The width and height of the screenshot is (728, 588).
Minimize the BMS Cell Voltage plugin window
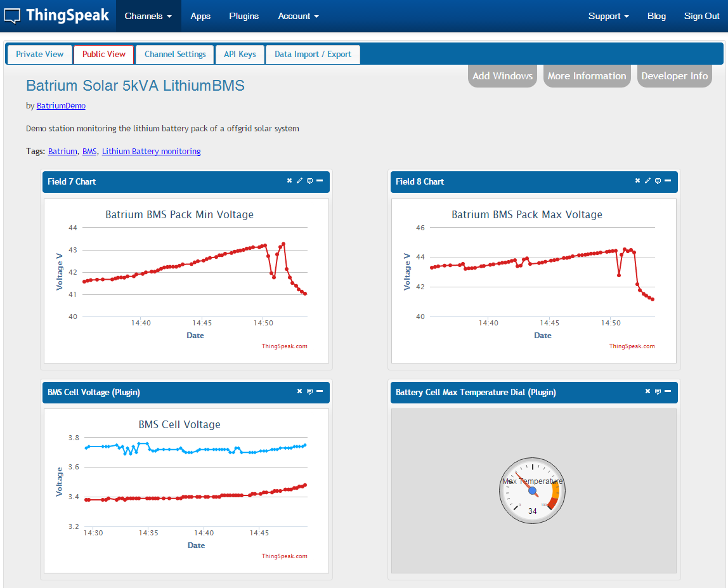pos(320,391)
